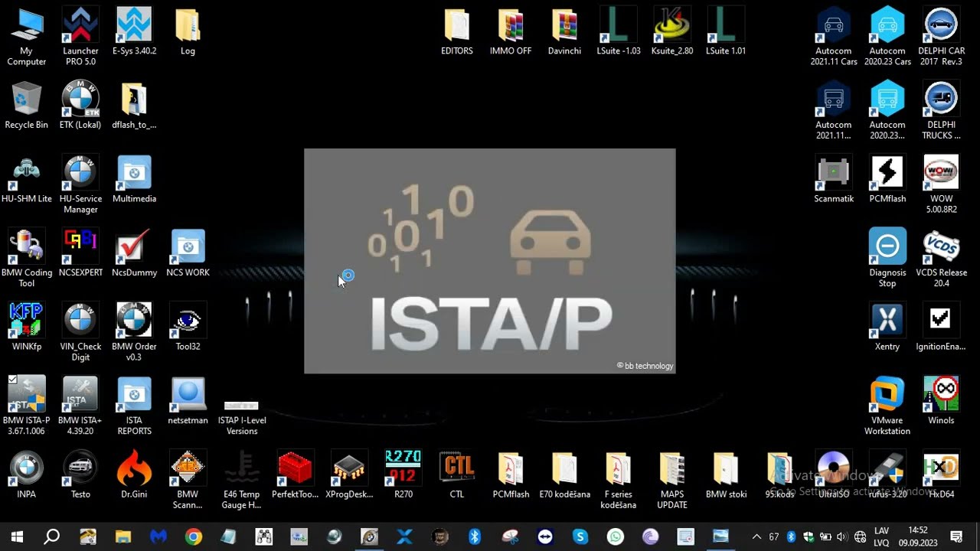
Task: Open DELPHI TRUCKS shortcut
Action: pos(941,110)
